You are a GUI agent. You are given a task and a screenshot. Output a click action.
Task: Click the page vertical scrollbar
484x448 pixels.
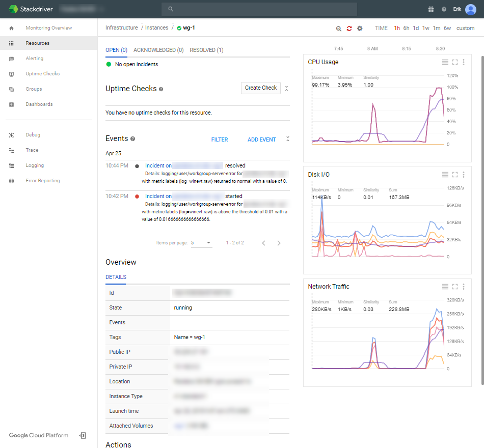point(482,220)
